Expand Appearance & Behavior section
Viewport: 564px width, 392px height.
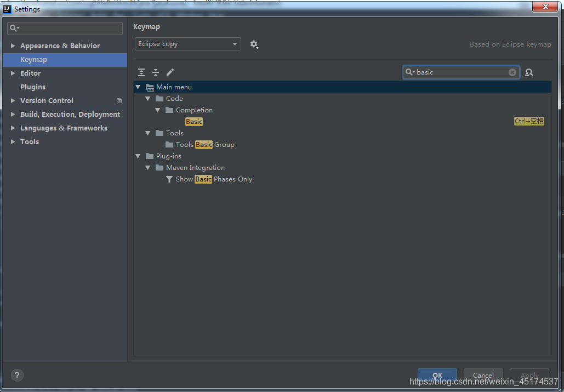coord(13,46)
